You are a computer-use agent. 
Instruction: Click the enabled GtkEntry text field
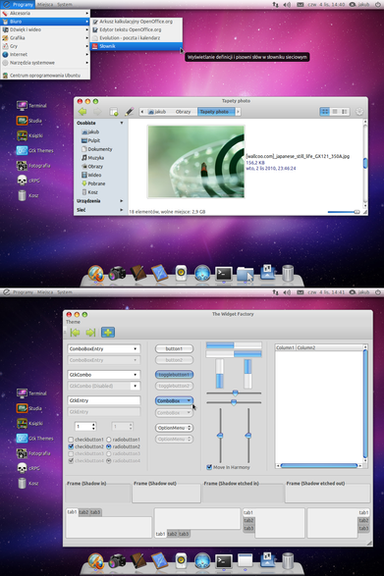(x=104, y=400)
